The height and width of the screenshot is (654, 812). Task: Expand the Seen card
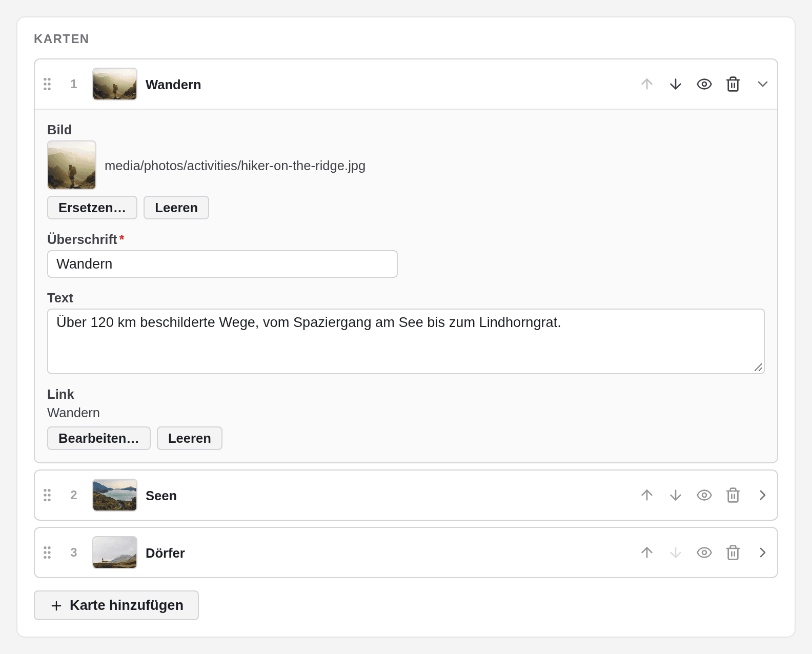[x=763, y=495]
